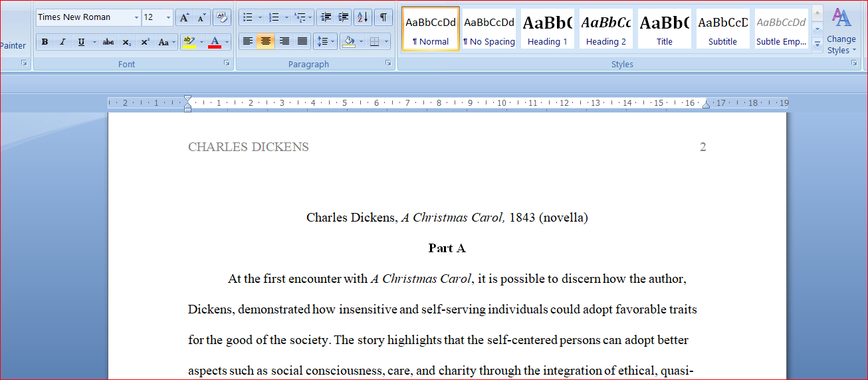Apply the red font color
The height and width of the screenshot is (380, 868).
coord(215,42)
